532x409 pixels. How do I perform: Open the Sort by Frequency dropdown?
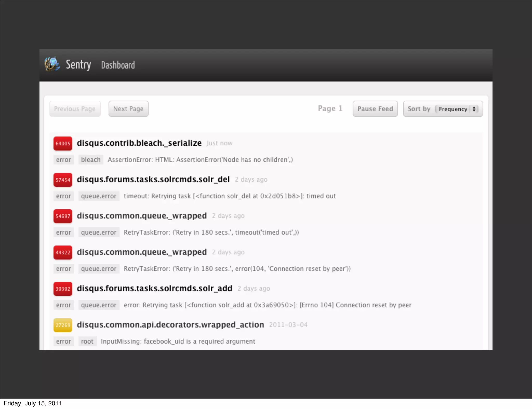pos(453,109)
